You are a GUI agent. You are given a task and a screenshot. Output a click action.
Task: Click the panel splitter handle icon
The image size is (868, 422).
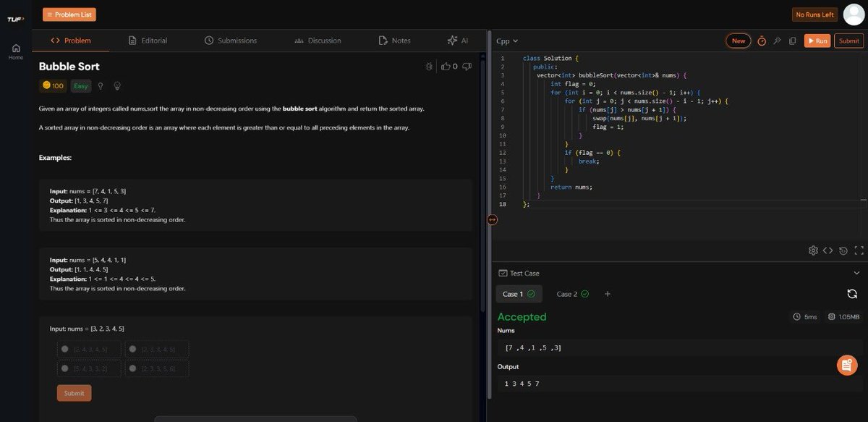pyautogui.click(x=492, y=219)
